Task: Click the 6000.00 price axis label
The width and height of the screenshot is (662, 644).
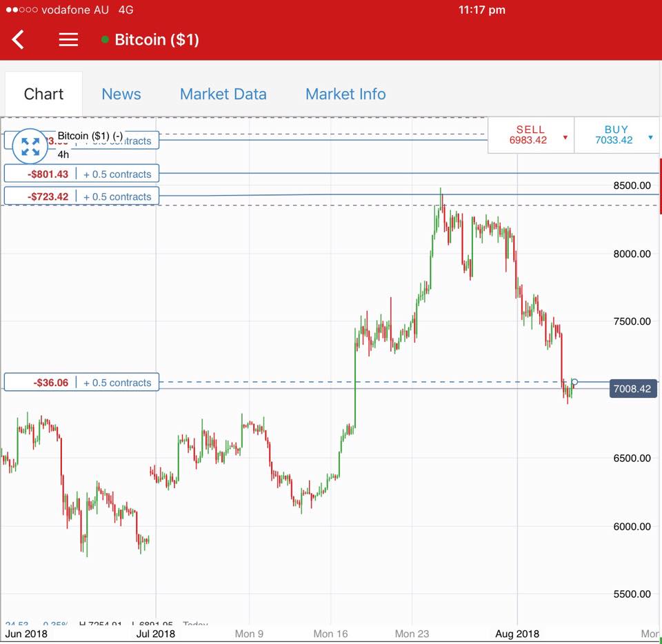Action: click(x=632, y=526)
